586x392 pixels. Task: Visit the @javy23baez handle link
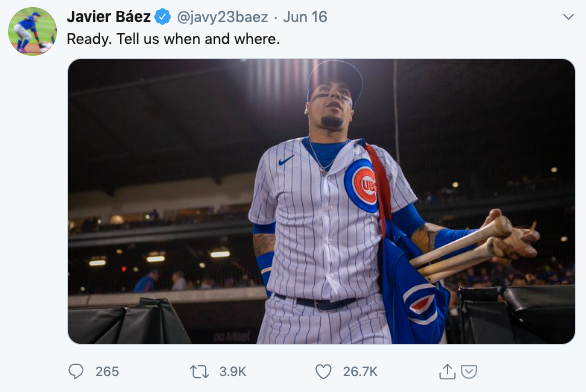click(222, 17)
